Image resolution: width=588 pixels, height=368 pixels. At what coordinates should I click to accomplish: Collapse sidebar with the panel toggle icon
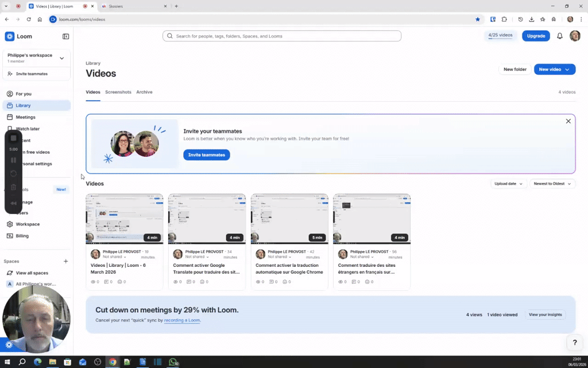65,36
